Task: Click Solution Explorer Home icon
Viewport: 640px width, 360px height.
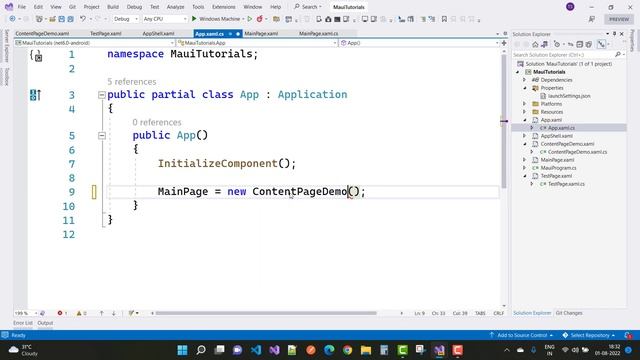Action: click(535, 44)
